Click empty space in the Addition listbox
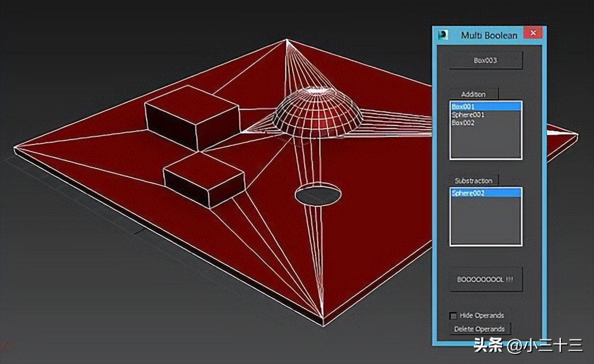The height and width of the screenshot is (364, 594). [485, 143]
